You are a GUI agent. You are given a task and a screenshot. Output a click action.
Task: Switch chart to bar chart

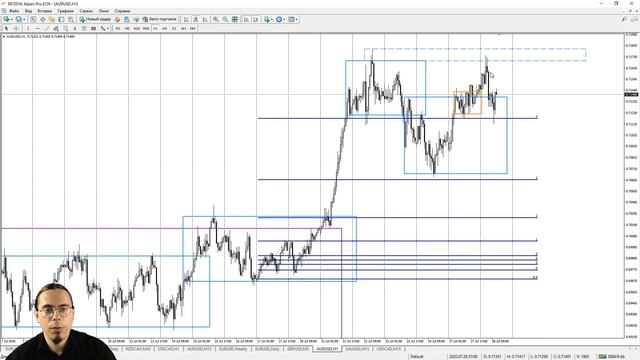[x=186, y=19]
